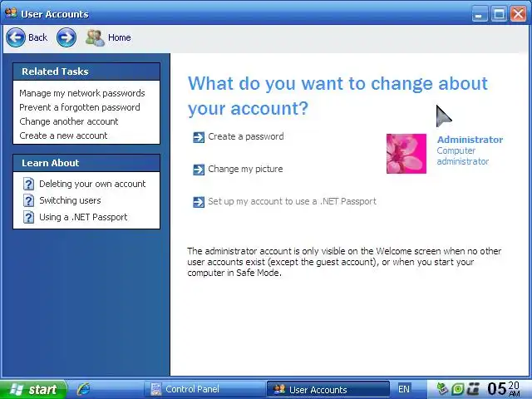Minimize the User Accounts window
Viewport: 532px width, 399px height.
479,15
